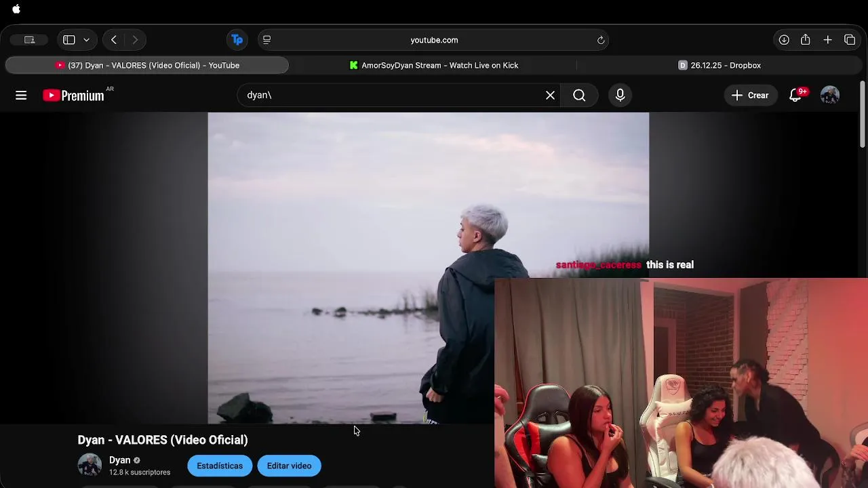
Task: Switch to Dyan - VALORES YouTube tab
Action: 147,65
